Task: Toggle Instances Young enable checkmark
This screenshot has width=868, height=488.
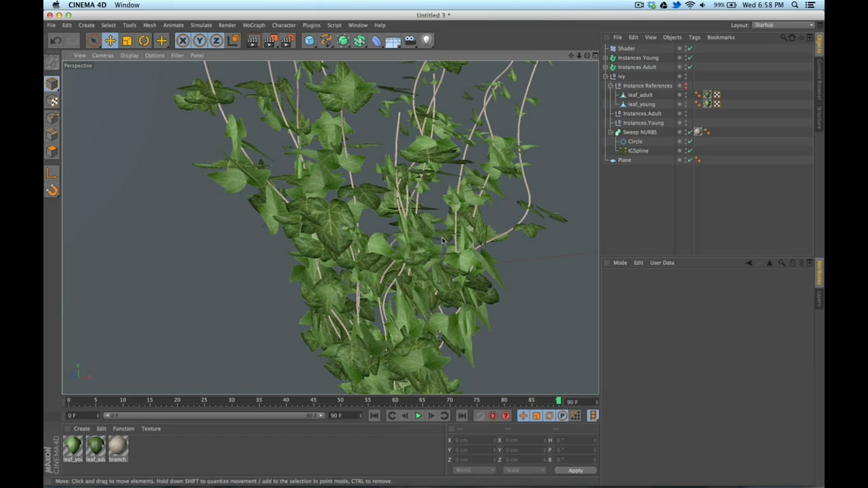Action: click(x=690, y=58)
